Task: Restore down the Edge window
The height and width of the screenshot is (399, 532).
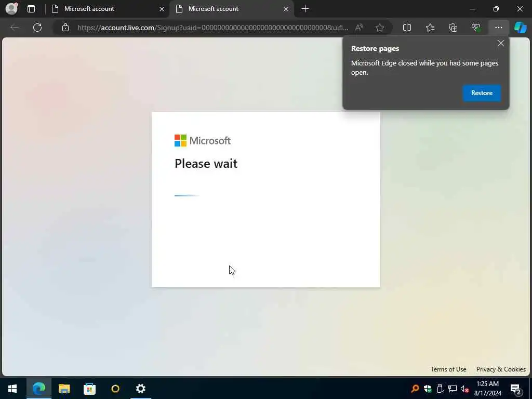Action: [496, 9]
